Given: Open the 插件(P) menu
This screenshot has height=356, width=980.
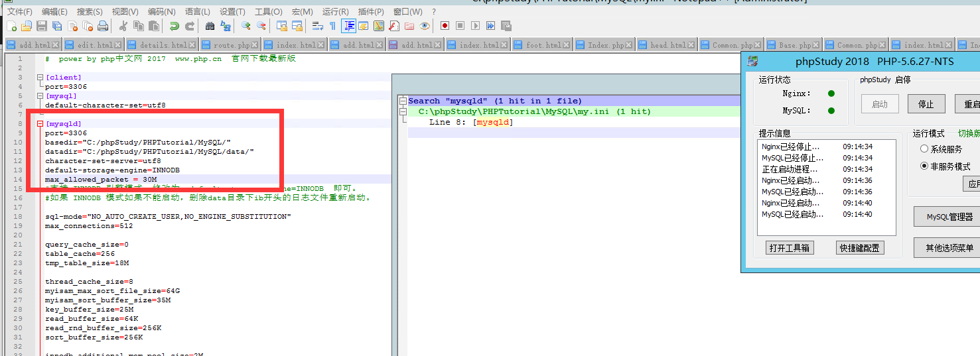Looking at the screenshot, I should (370, 12).
